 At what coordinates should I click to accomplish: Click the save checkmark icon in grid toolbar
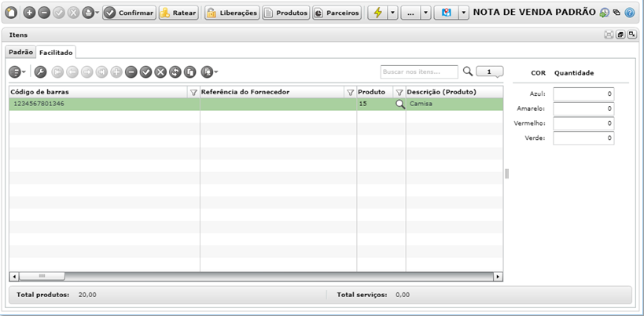(145, 72)
